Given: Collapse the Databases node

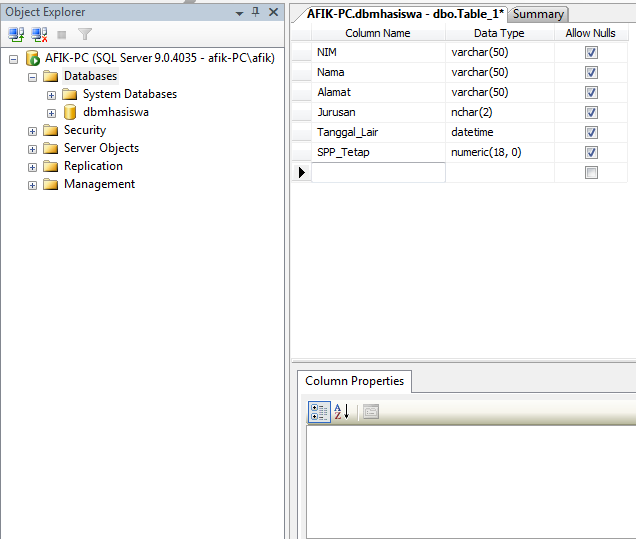Looking at the screenshot, I should tap(32, 77).
